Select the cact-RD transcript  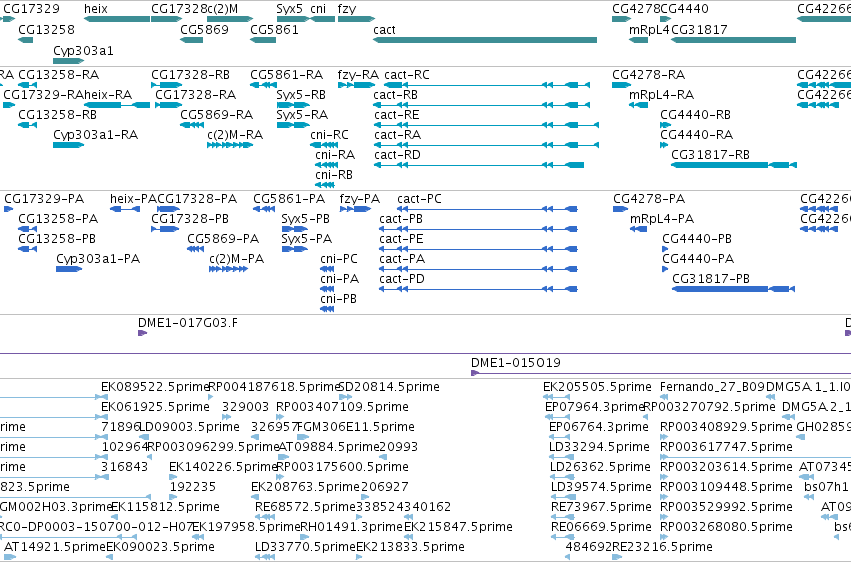[x=479, y=165]
